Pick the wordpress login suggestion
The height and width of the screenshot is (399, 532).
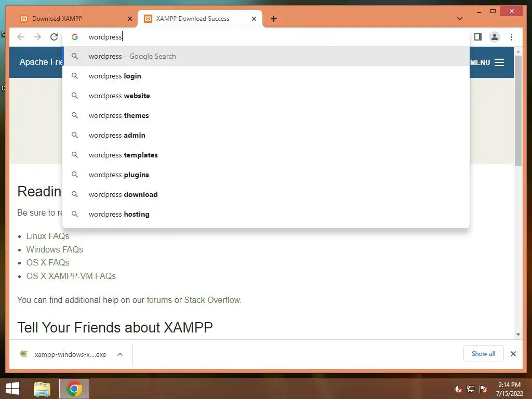tap(266, 76)
